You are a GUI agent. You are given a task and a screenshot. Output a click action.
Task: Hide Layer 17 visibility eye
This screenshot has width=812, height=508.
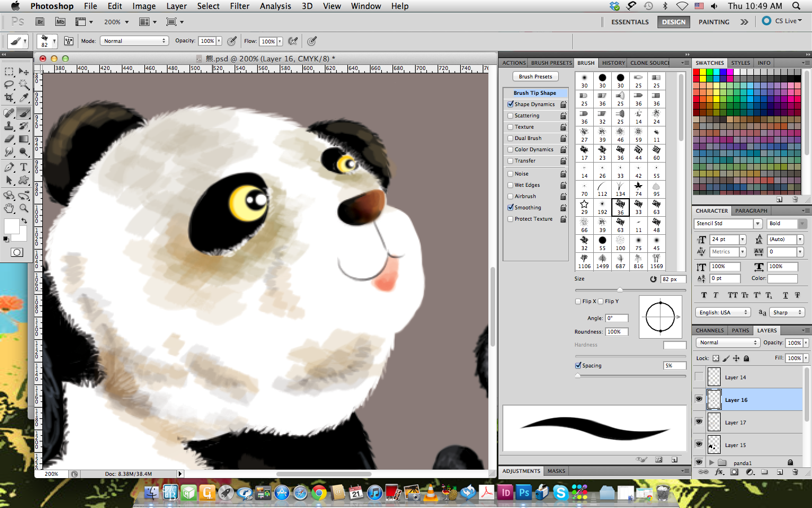[x=699, y=422]
